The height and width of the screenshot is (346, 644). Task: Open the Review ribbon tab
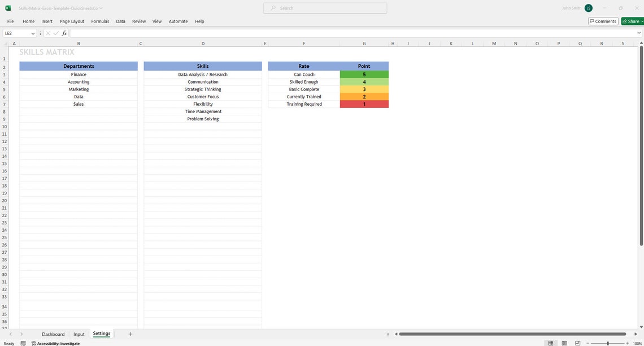pyautogui.click(x=139, y=21)
